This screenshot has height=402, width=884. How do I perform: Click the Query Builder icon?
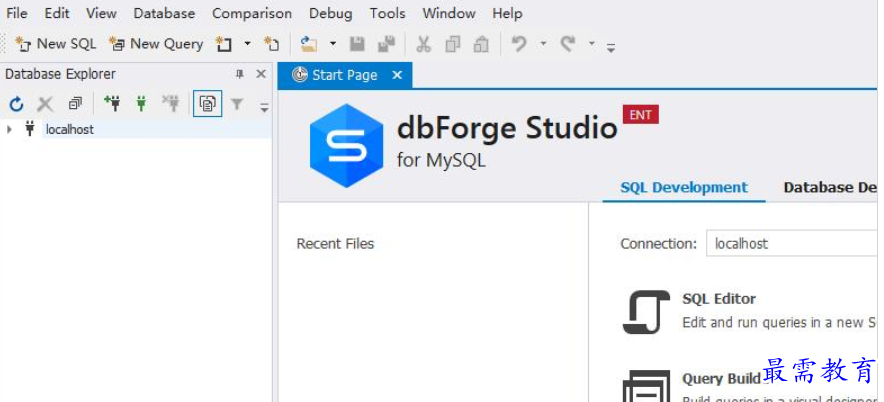[647, 386]
